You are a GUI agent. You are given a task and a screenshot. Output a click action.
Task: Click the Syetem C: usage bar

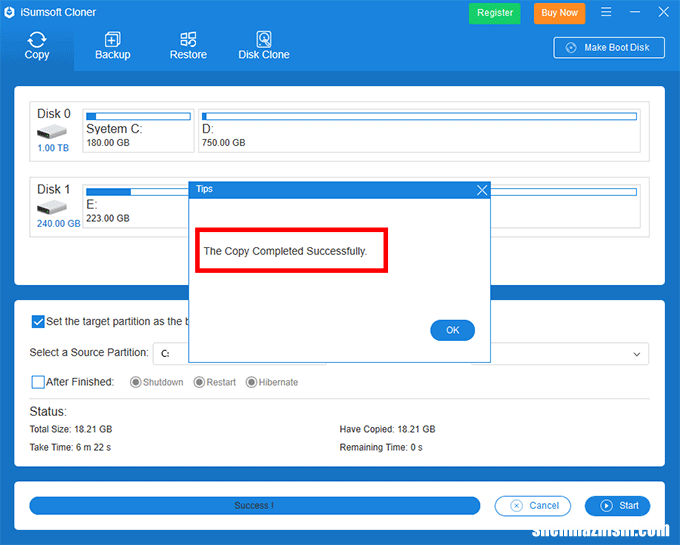tap(138, 116)
